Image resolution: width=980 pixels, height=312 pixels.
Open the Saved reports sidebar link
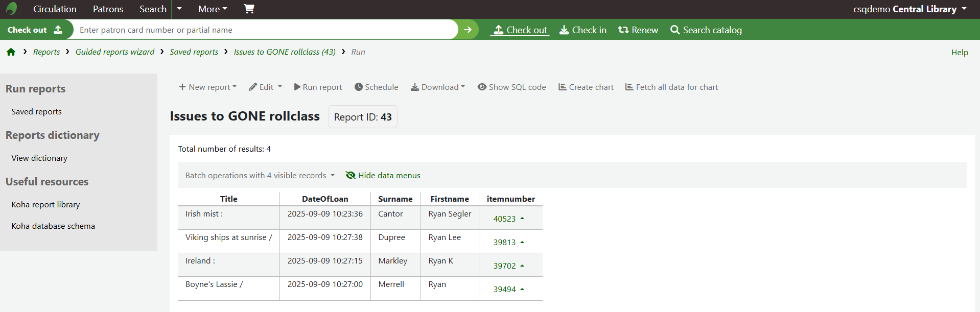click(36, 112)
